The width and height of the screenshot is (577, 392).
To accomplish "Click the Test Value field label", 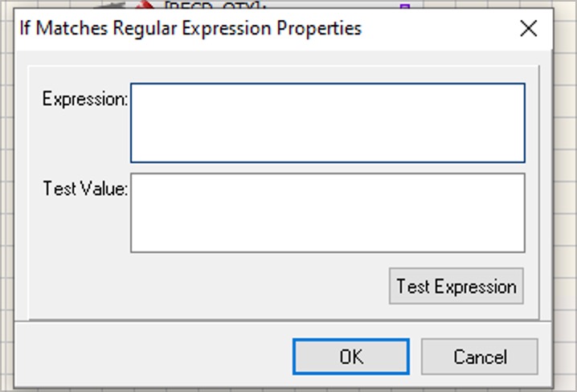I will click(85, 188).
